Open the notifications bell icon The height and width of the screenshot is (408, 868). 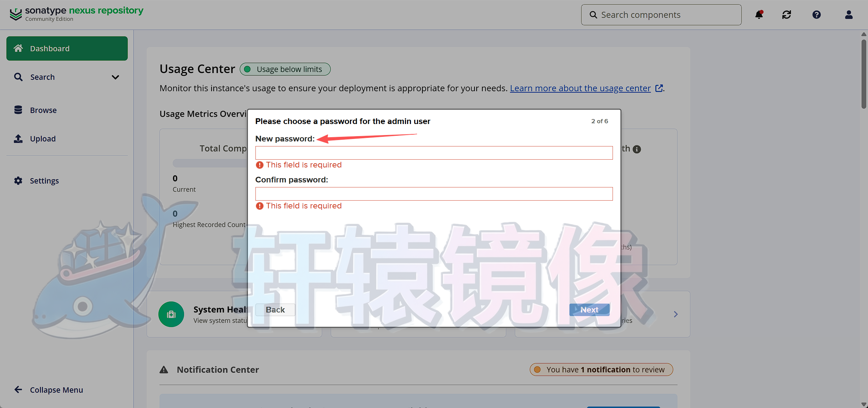coord(759,15)
